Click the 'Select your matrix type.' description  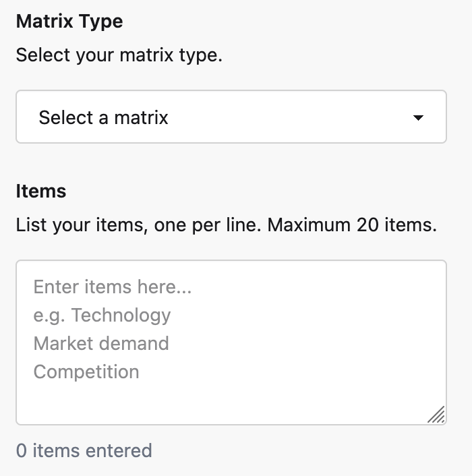(x=119, y=55)
